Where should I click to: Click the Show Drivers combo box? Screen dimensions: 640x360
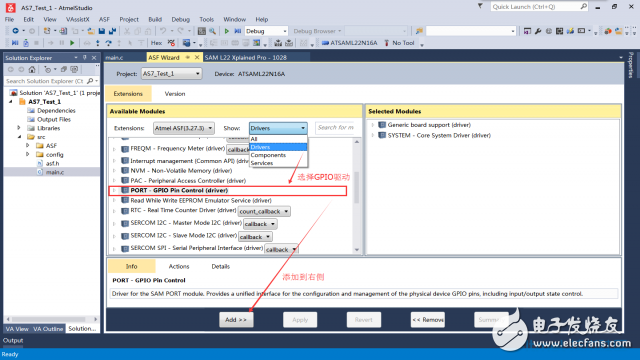pyautogui.click(x=278, y=128)
